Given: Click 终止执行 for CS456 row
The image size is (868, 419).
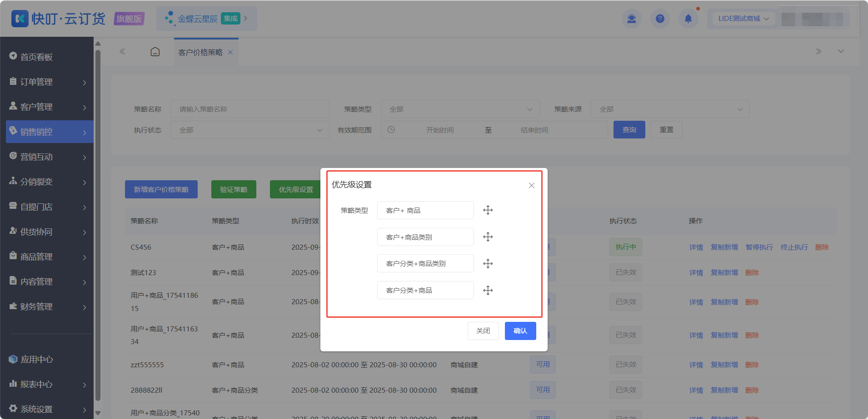Looking at the screenshot, I should click(x=794, y=247).
